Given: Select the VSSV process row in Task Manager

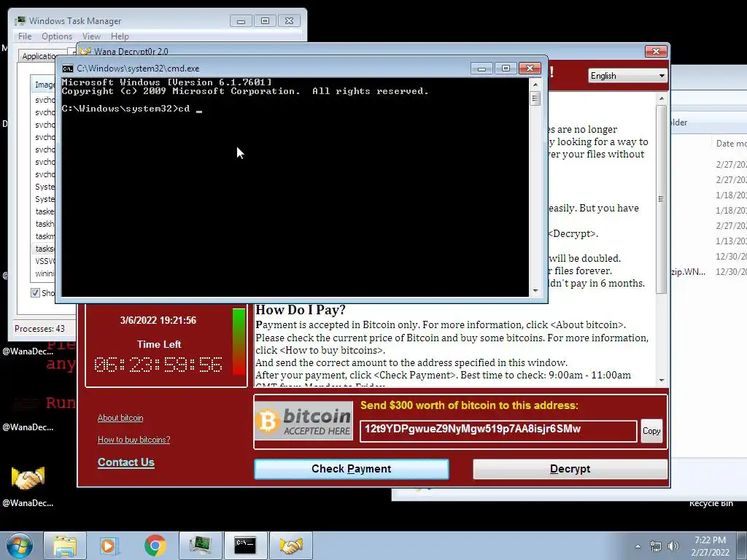Looking at the screenshot, I should tap(44, 261).
